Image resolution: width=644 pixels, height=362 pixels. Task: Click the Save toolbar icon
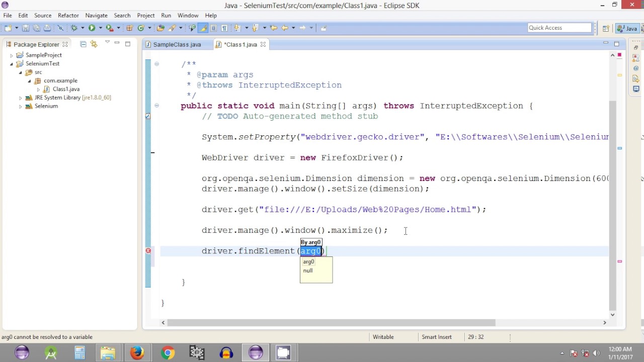(x=26, y=28)
